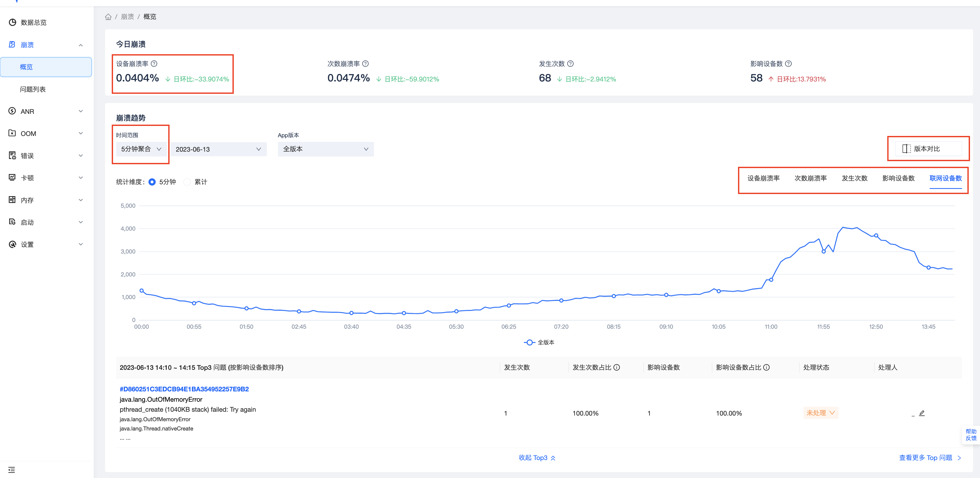
Task: Click the 崩溃 sidebar icon
Action: [12, 44]
